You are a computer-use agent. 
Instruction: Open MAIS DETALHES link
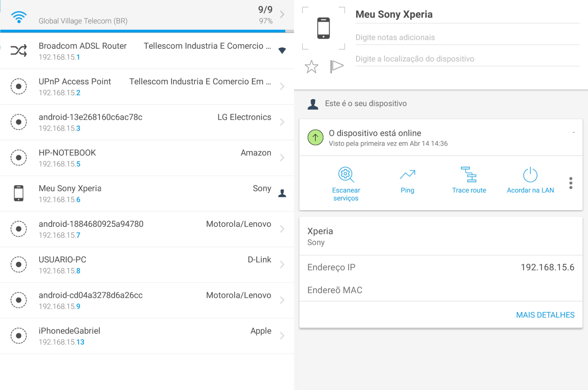pyautogui.click(x=545, y=315)
